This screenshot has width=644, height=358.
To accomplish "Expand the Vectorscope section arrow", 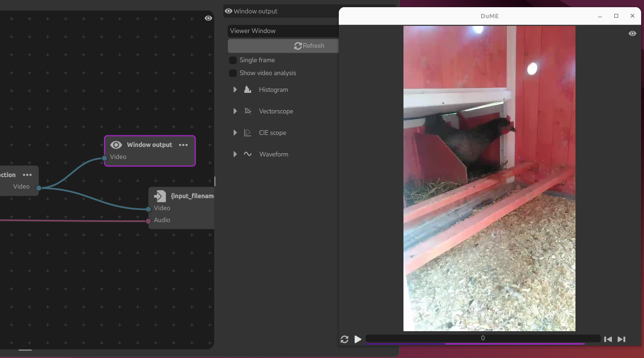I will coord(235,111).
